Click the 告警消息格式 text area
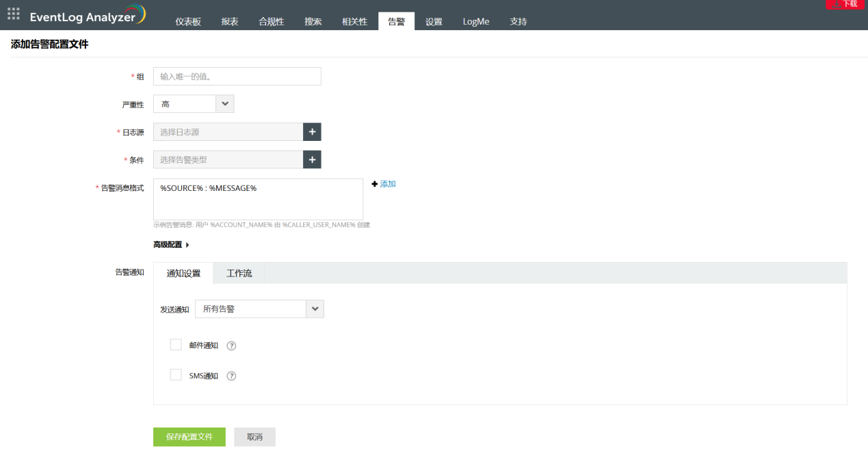Screen dimensions: 868x468 pos(258,199)
